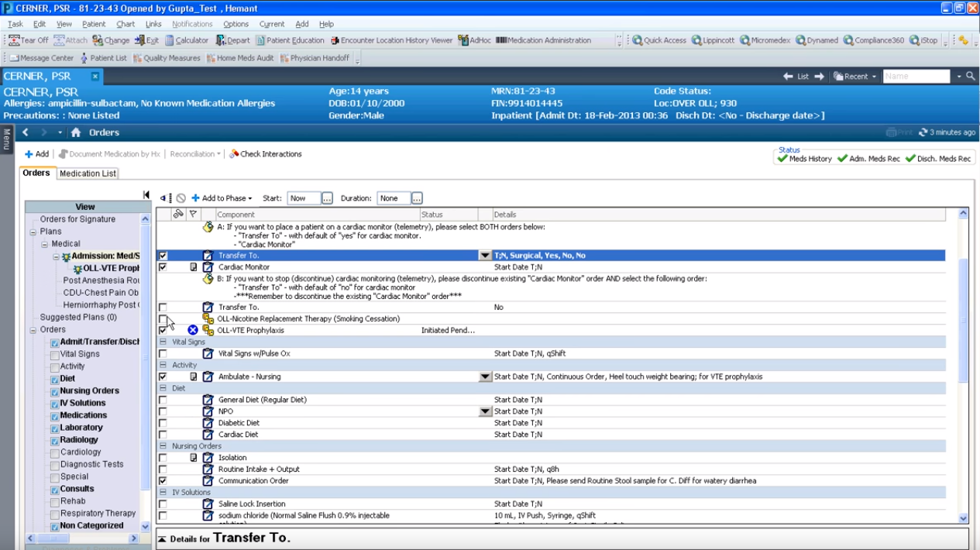
Task: Click the Add order button
Action: [x=36, y=154]
